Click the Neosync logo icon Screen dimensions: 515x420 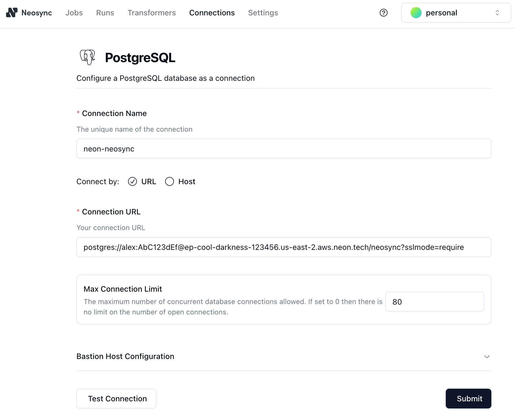click(x=12, y=13)
